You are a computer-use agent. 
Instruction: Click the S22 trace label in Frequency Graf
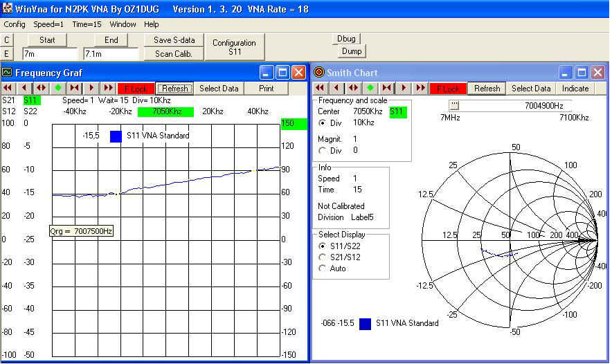click(x=30, y=111)
